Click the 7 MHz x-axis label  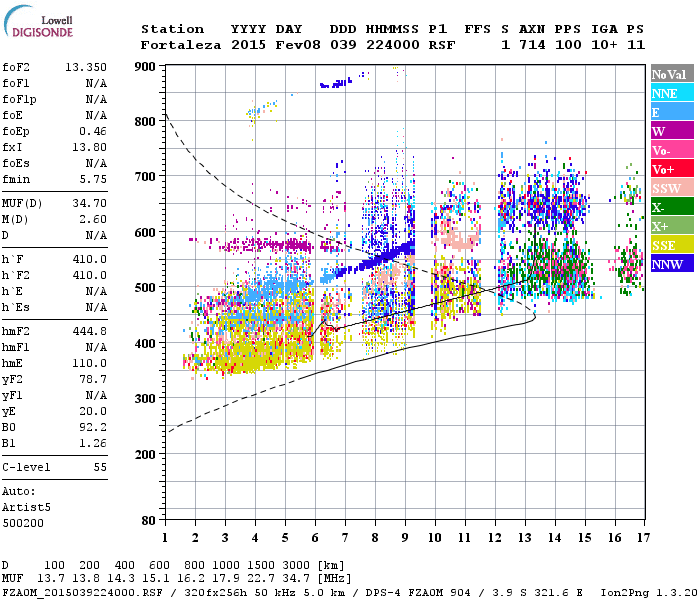click(x=345, y=538)
